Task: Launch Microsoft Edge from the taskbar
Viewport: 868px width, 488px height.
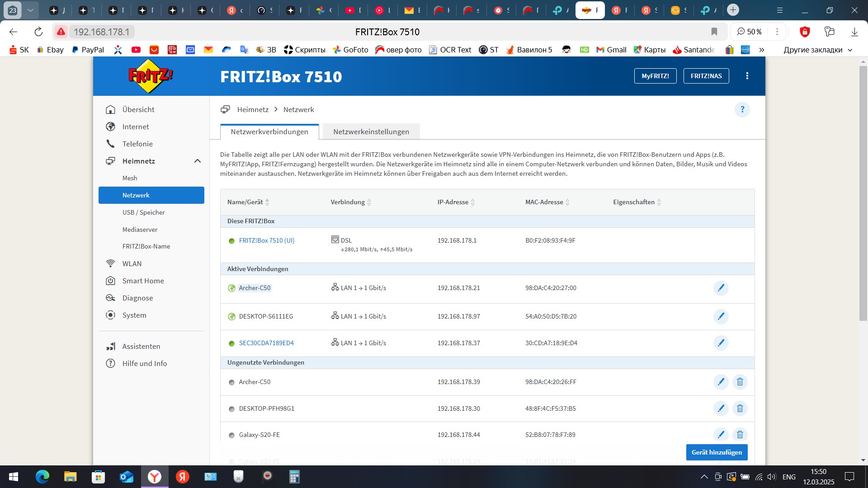Action: point(42,477)
